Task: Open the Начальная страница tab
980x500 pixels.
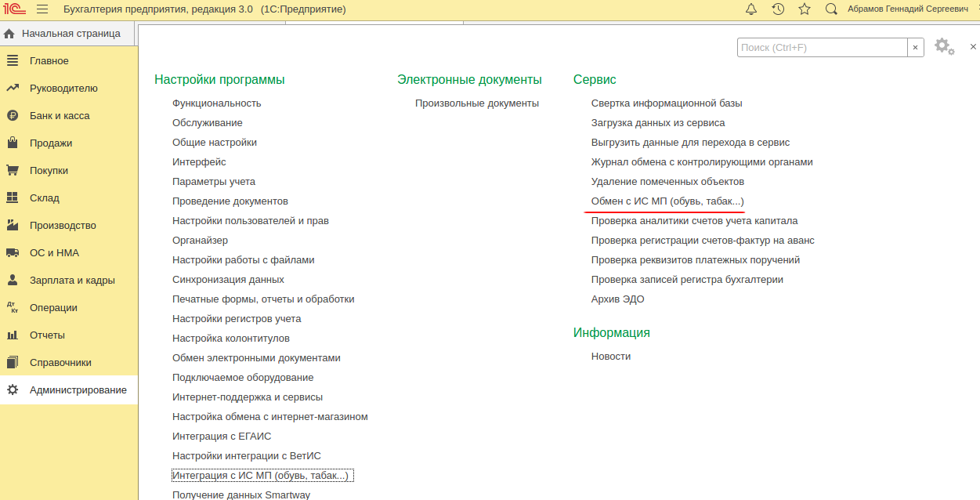Action: point(68,34)
